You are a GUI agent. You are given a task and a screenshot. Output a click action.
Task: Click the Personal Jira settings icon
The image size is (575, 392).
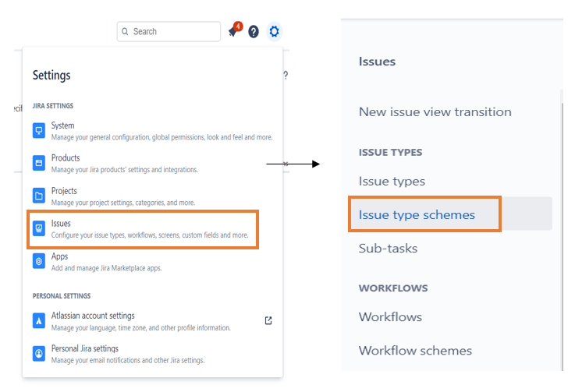(x=39, y=354)
